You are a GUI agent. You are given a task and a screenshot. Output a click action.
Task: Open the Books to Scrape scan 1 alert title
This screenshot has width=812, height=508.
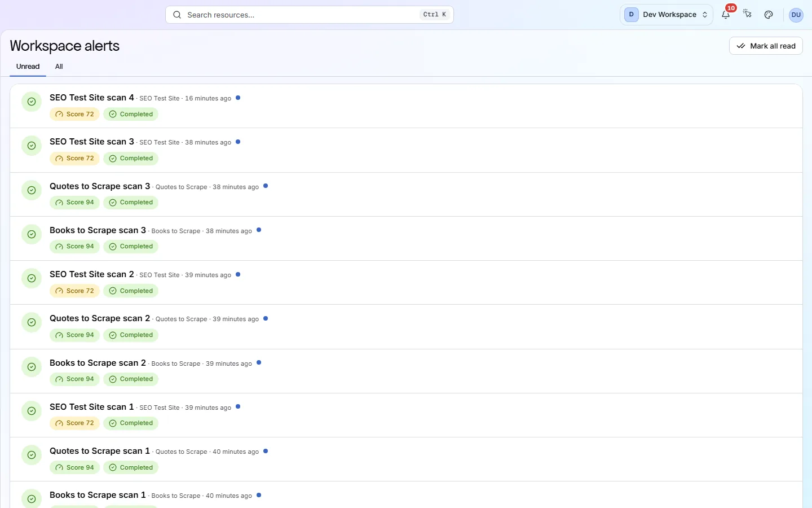coord(98,495)
